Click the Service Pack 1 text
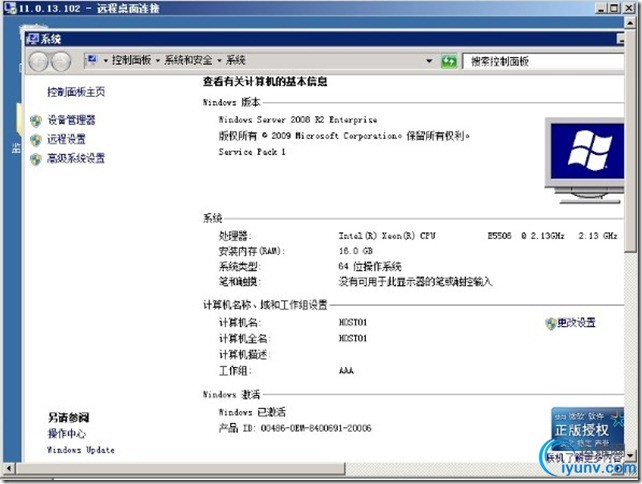This screenshot has height=484, width=642. pyautogui.click(x=252, y=152)
